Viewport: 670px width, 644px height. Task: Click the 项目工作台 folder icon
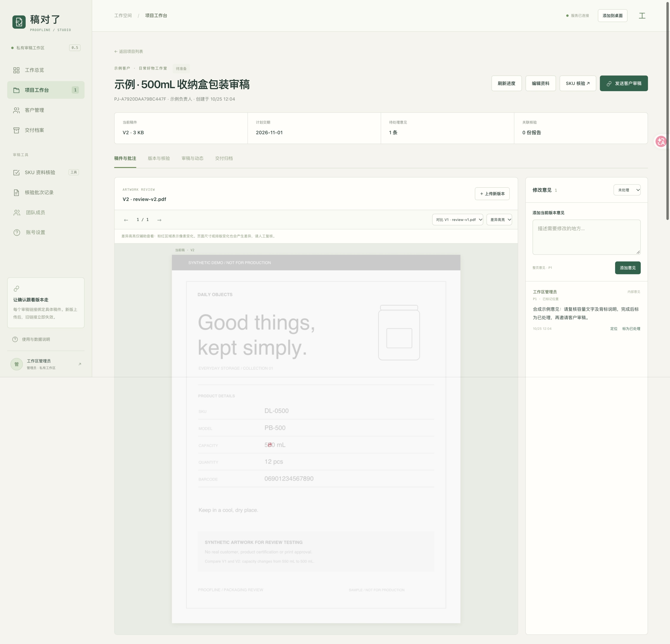16,90
